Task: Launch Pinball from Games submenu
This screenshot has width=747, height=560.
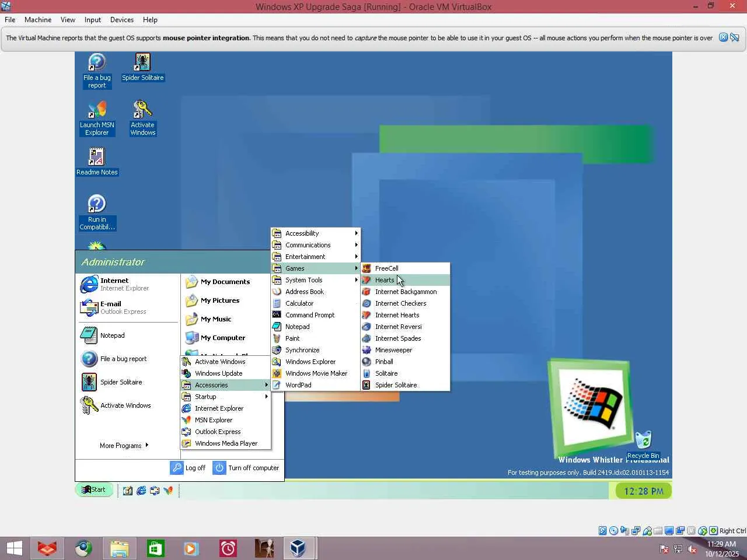Action: (x=406, y=362)
